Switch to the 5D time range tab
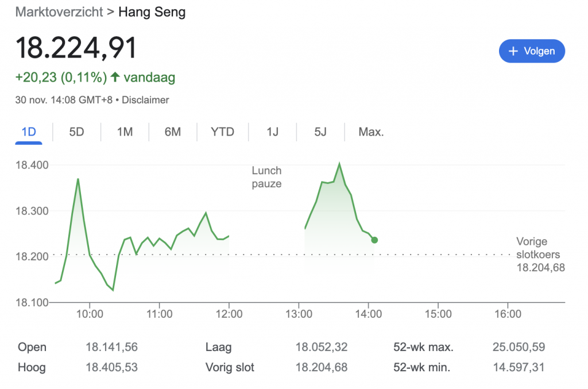 76,132
